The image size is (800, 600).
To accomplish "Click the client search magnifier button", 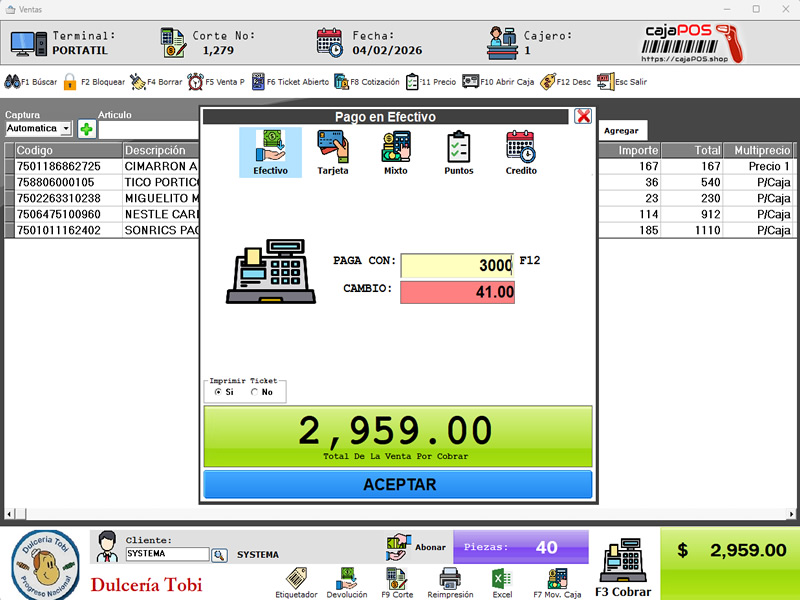I will (x=219, y=555).
